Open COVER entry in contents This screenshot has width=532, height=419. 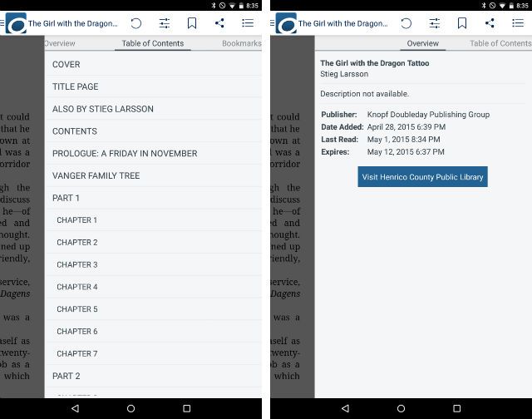(x=153, y=65)
